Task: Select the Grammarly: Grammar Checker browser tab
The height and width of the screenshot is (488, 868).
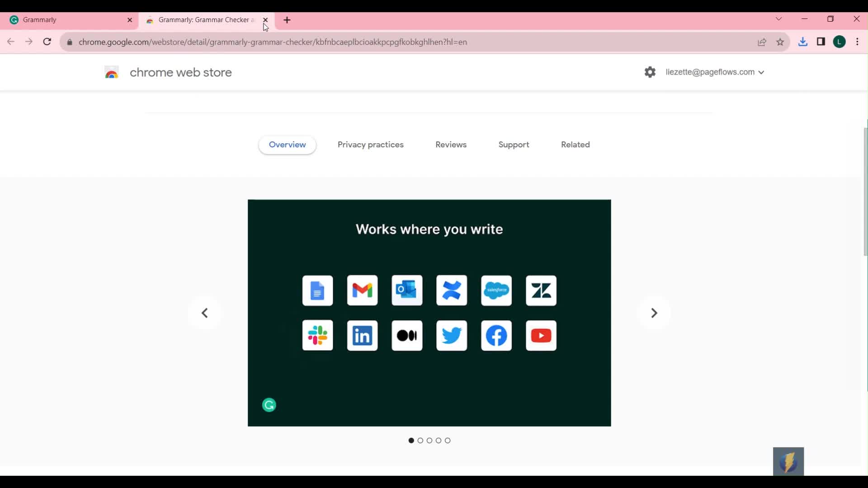Action: 206,20
